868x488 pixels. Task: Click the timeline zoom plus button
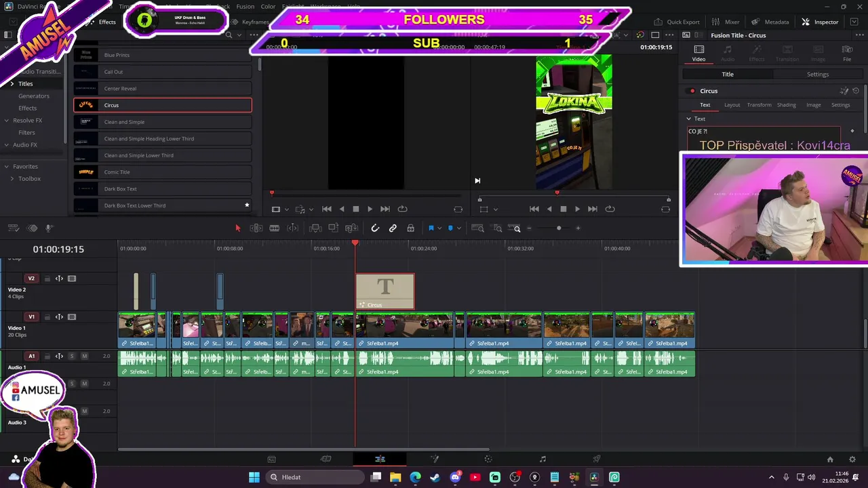point(578,228)
